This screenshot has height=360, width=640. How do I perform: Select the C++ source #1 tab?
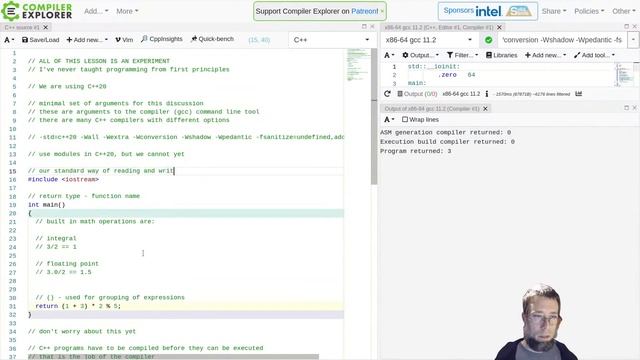click(x=22, y=27)
